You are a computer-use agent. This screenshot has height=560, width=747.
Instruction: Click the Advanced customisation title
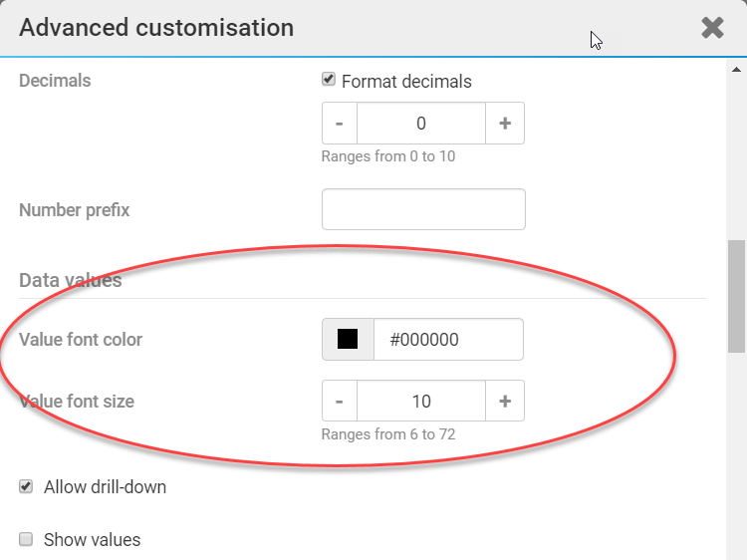(x=156, y=28)
